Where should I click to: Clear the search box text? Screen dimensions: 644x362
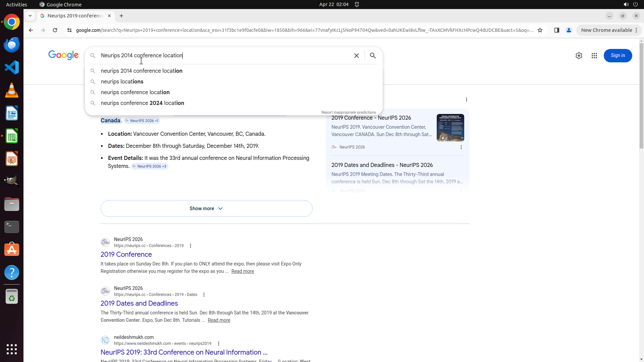356,56
